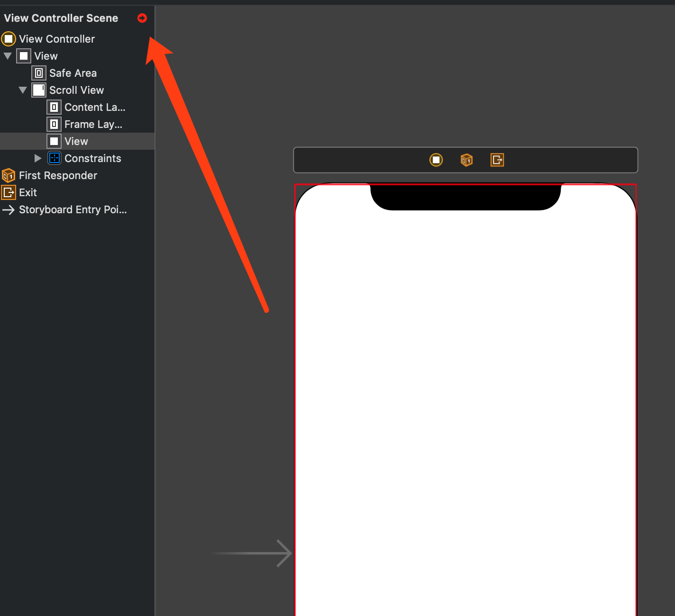The height and width of the screenshot is (616, 675).
Task: Click the red error arrow indicator
Action: point(142,18)
